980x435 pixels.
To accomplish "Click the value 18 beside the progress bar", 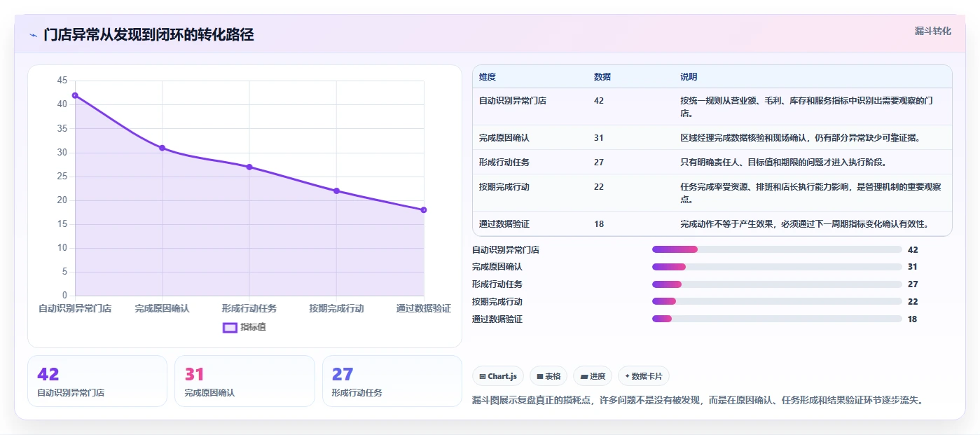I will (x=913, y=319).
